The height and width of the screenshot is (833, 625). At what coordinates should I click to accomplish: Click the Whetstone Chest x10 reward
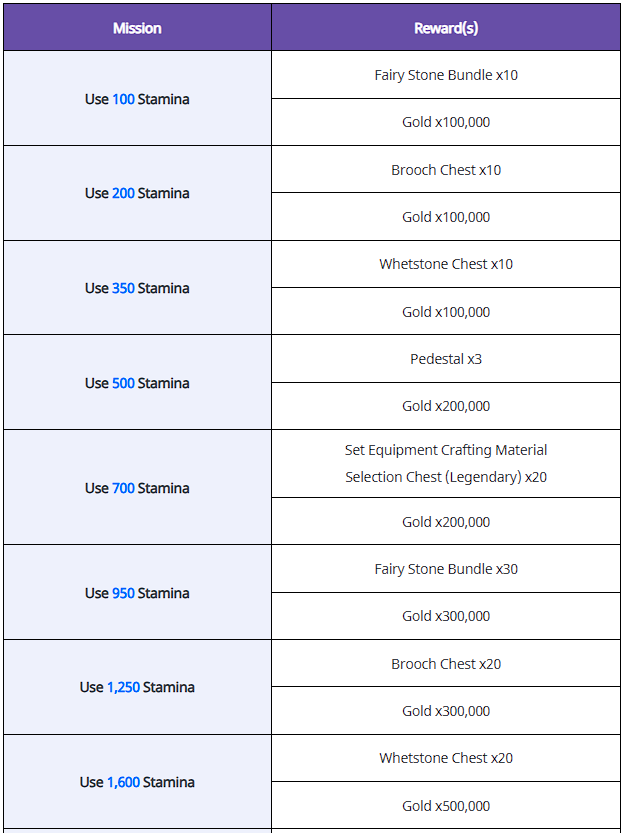[x=446, y=264]
